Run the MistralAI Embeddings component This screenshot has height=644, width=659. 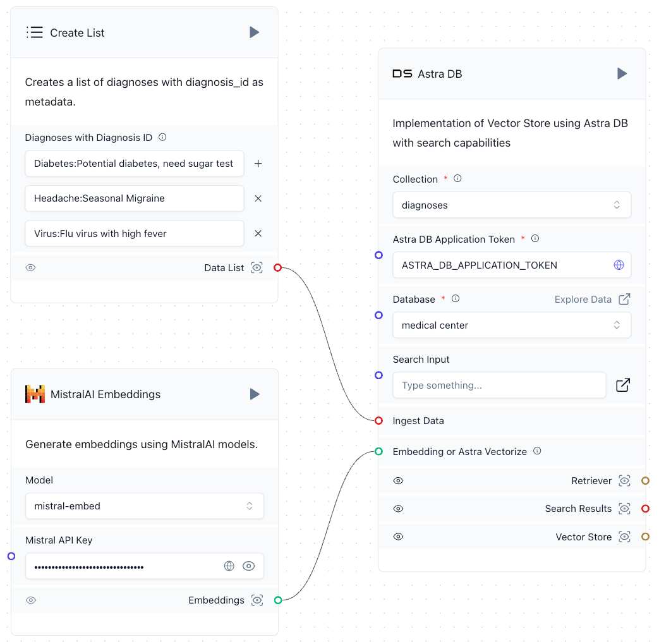tap(255, 394)
